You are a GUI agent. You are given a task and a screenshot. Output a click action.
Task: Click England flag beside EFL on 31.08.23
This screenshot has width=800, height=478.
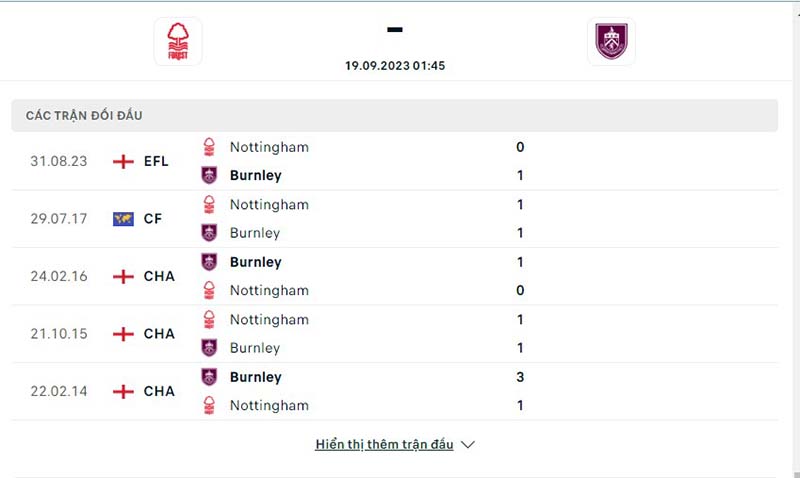[124, 161]
